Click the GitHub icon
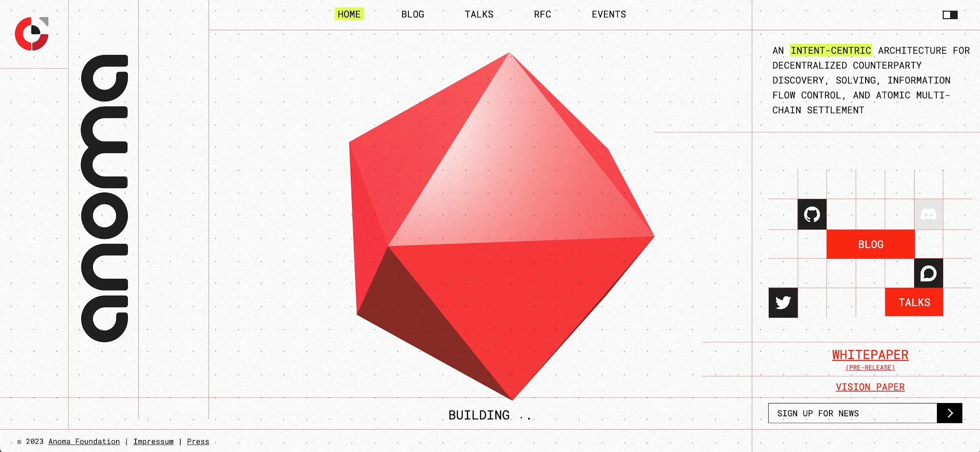The width and height of the screenshot is (980, 452). [x=812, y=214]
